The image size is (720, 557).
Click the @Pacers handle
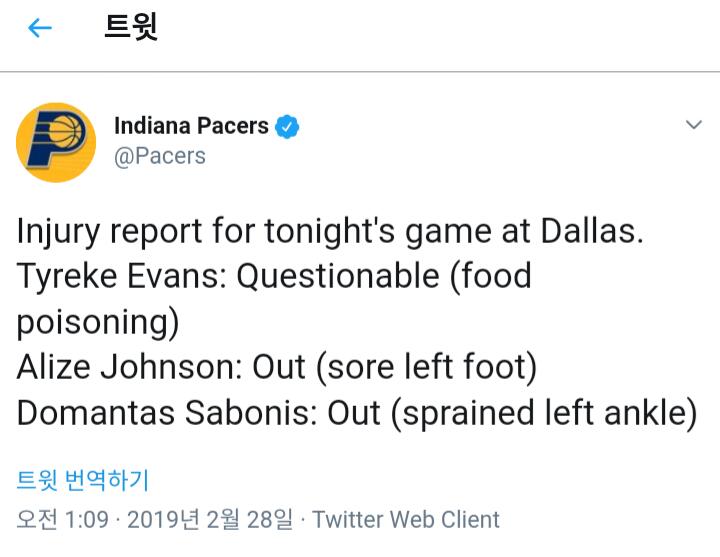click(160, 156)
